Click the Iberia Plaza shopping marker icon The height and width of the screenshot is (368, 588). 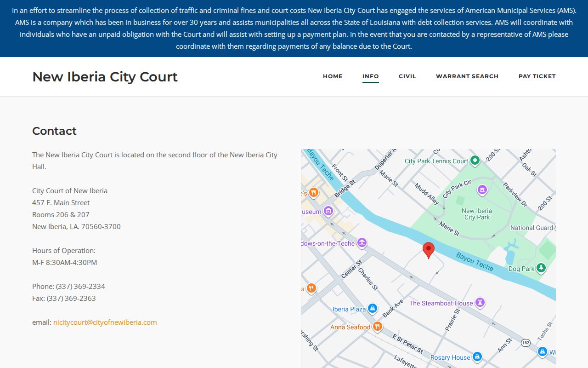[373, 309]
